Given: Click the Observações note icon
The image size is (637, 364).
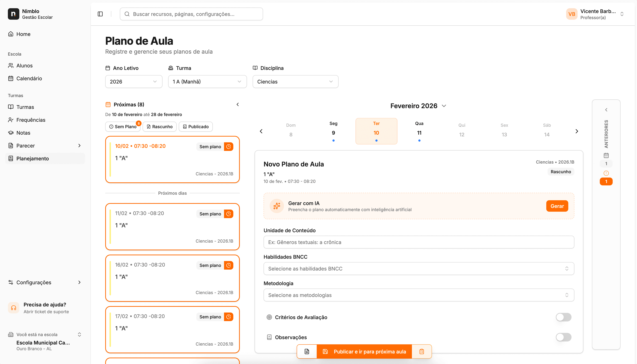Looking at the screenshot, I should click(269, 337).
